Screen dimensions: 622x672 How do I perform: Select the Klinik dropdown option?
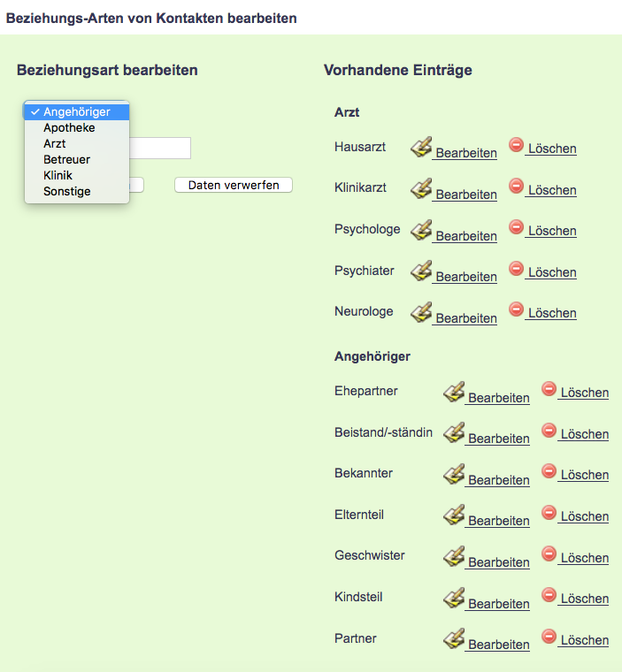click(58, 176)
